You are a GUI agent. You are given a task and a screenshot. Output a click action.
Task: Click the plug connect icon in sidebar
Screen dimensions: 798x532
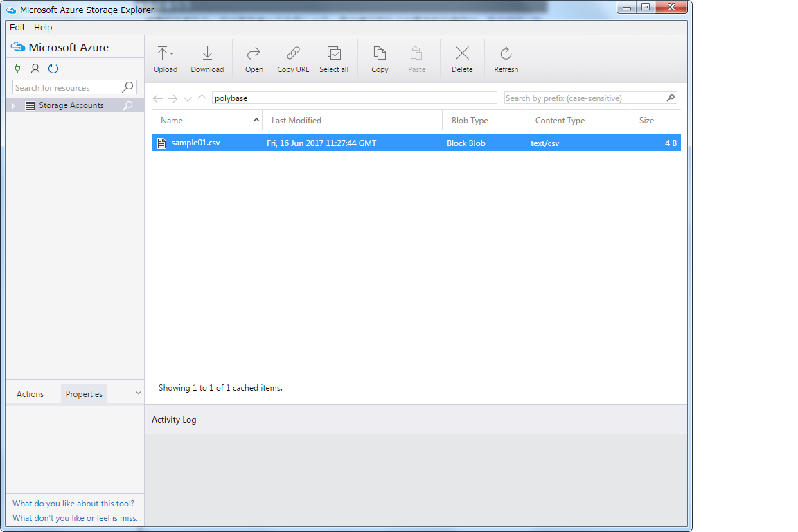coord(17,69)
